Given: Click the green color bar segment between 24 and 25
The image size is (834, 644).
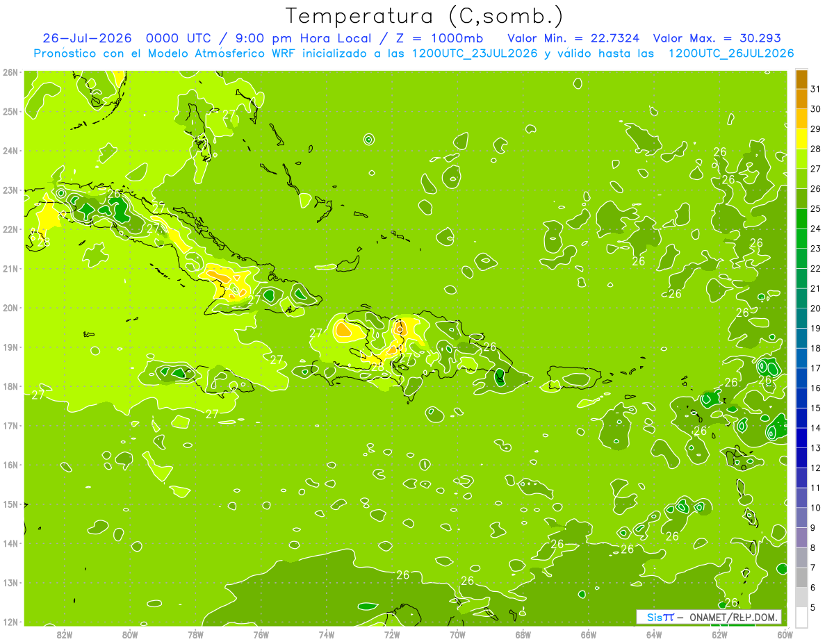Looking at the screenshot, I should pyautogui.click(x=801, y=219).
